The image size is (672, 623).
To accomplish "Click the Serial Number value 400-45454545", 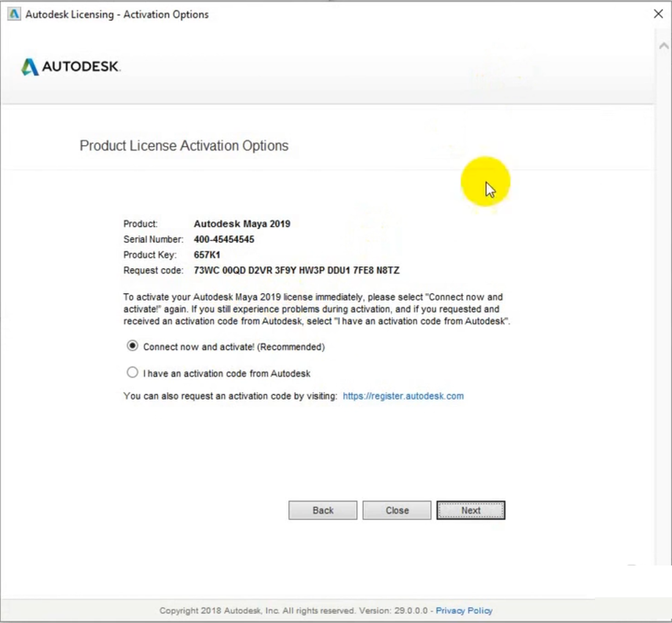I will tap(224, 239).
